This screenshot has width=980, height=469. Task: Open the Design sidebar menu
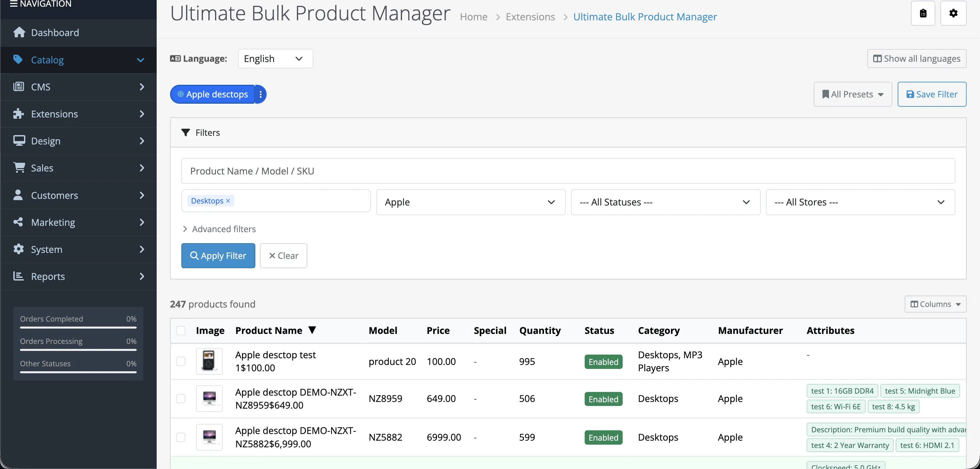(78, 140)
